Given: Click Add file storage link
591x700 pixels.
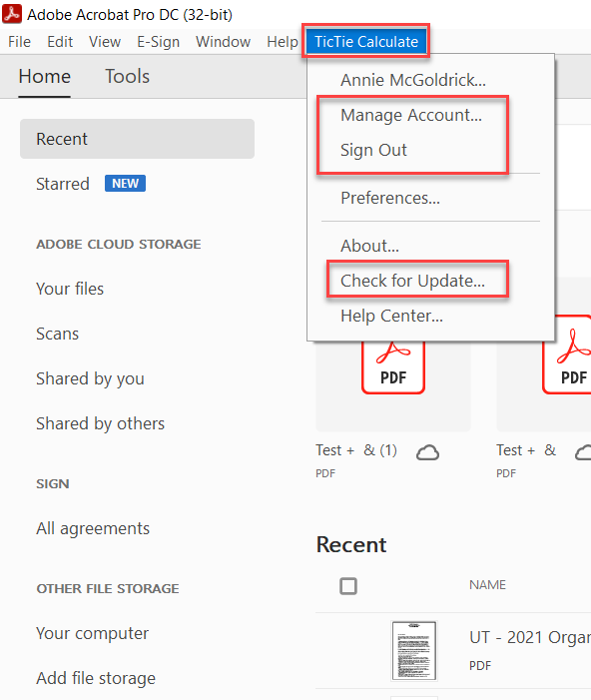Looking at the screenshot, I should [96, 678].
